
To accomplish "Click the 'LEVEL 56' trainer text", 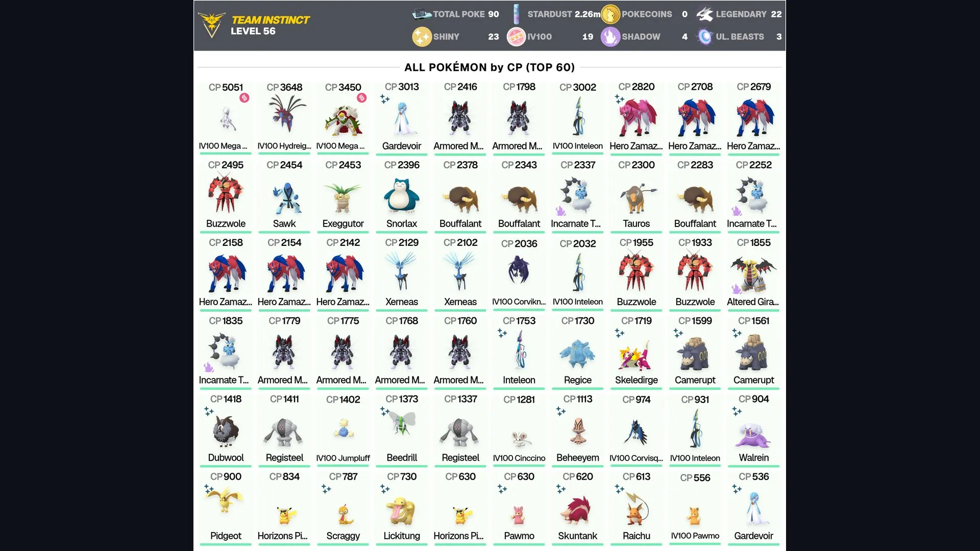I will 253,31.
